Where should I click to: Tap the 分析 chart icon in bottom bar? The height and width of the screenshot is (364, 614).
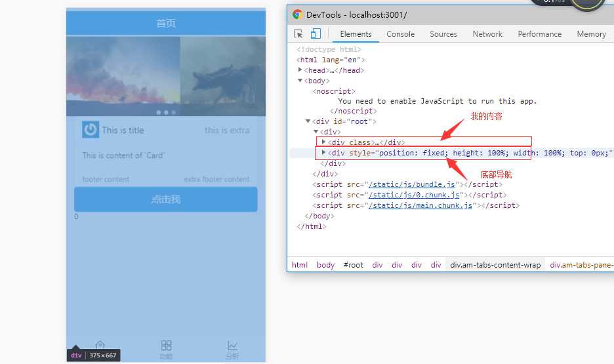(x=232, y=346)
